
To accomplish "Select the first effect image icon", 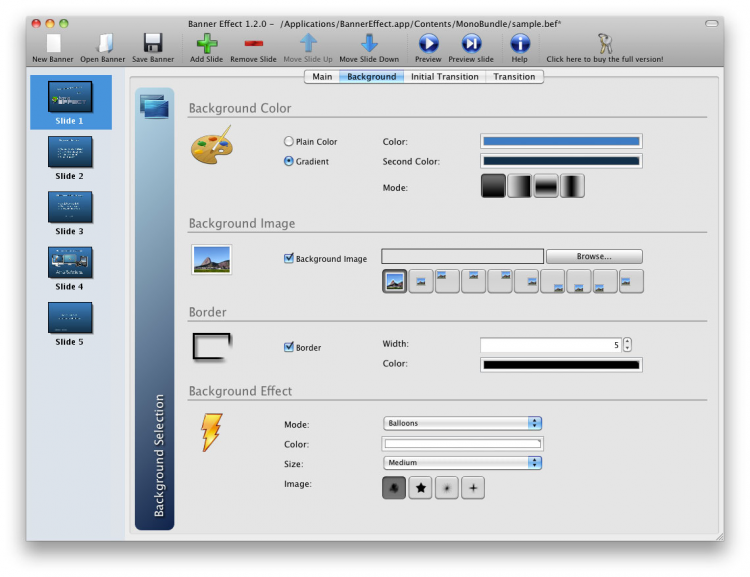I will coord(394,488).
